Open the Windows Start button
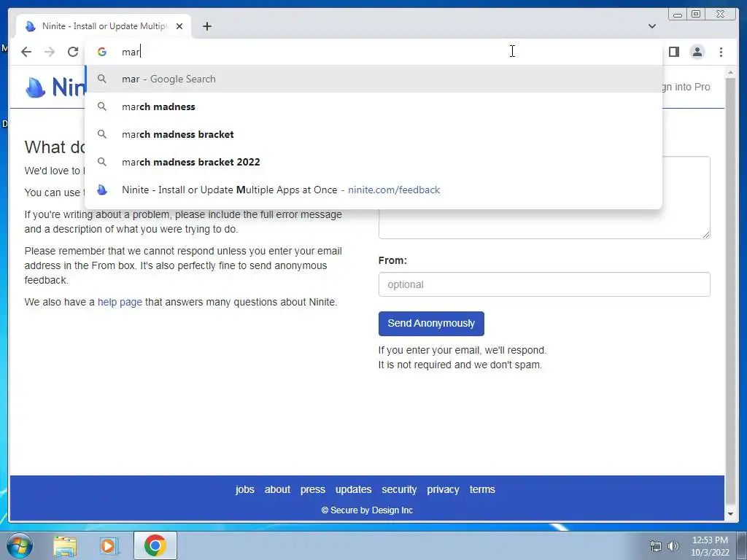Screen dimensions: 747x560 pos(19,545)
